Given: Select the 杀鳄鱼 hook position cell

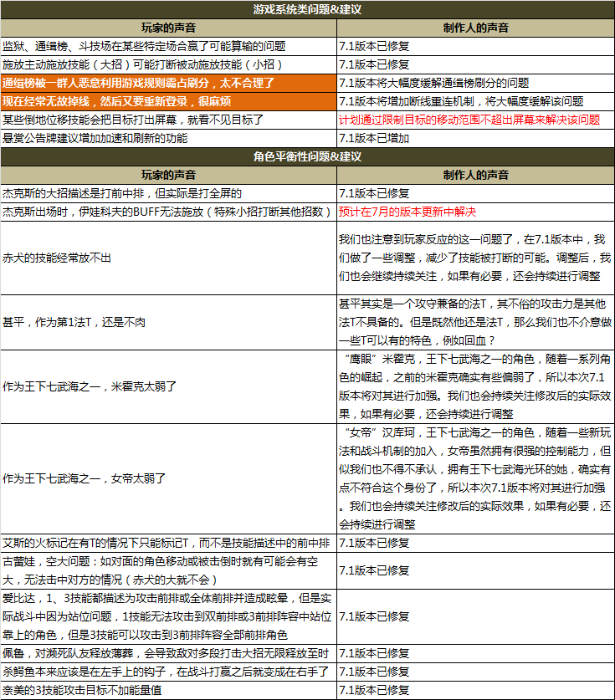Looking at the screenshot, I should click(x=166, y=672).
